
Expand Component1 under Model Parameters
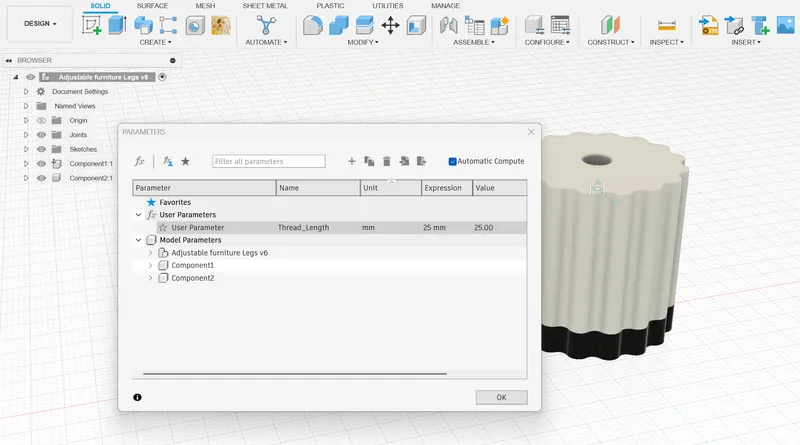(x=150, y=265)
